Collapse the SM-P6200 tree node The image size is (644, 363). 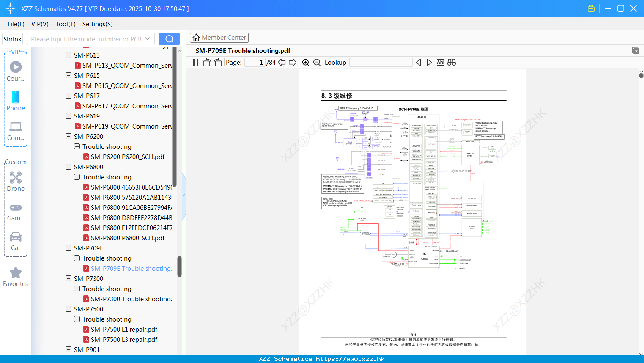[69, 136]
